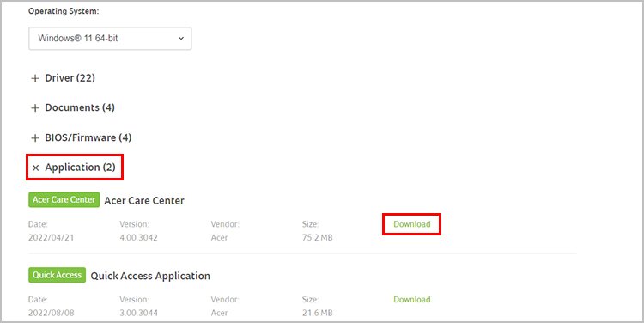Click size value 21.6 MB
Screen dimensions: 644x323
click(317, 313)
